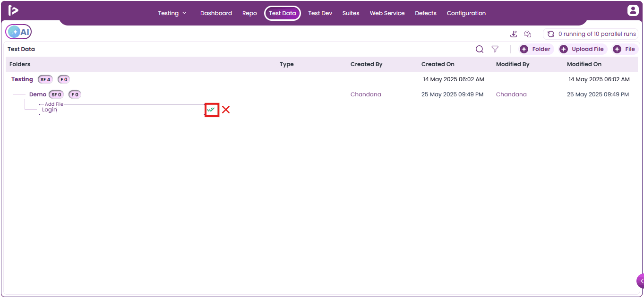Open the Defects tab
The height and width of the screenshot is (298, 644).
(426, 13)
